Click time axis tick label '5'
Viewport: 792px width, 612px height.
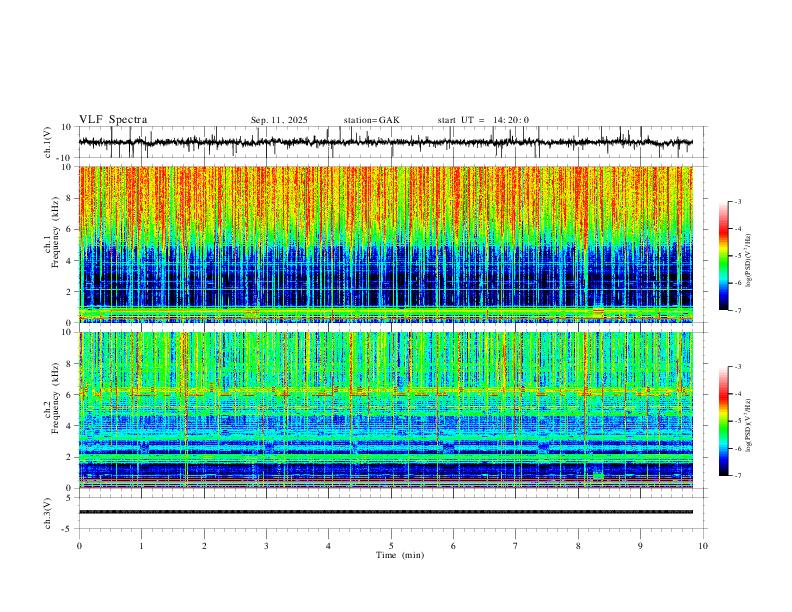point(391,546)
